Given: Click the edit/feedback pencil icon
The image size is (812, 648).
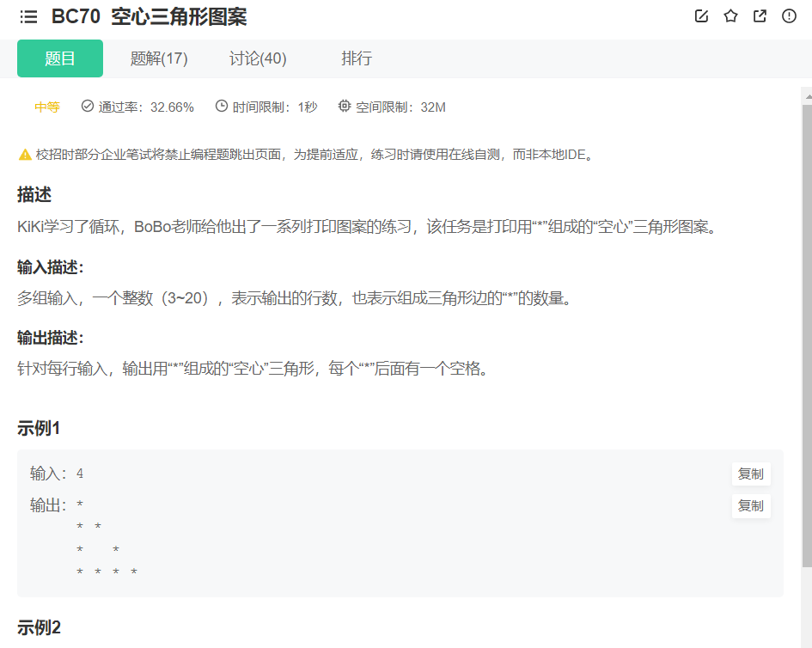Looking at the screenshot, I should pos(701,15).
